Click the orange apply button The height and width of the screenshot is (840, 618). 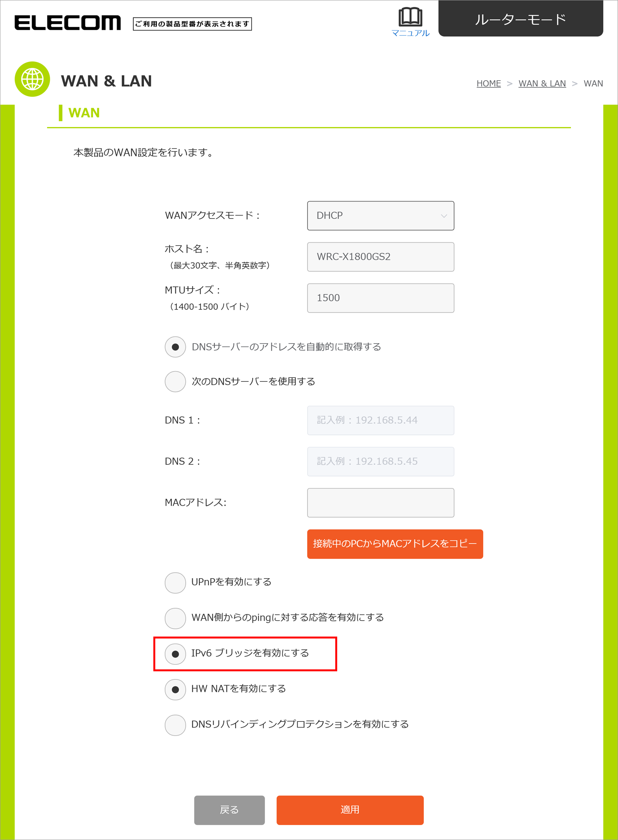[350, 810]
